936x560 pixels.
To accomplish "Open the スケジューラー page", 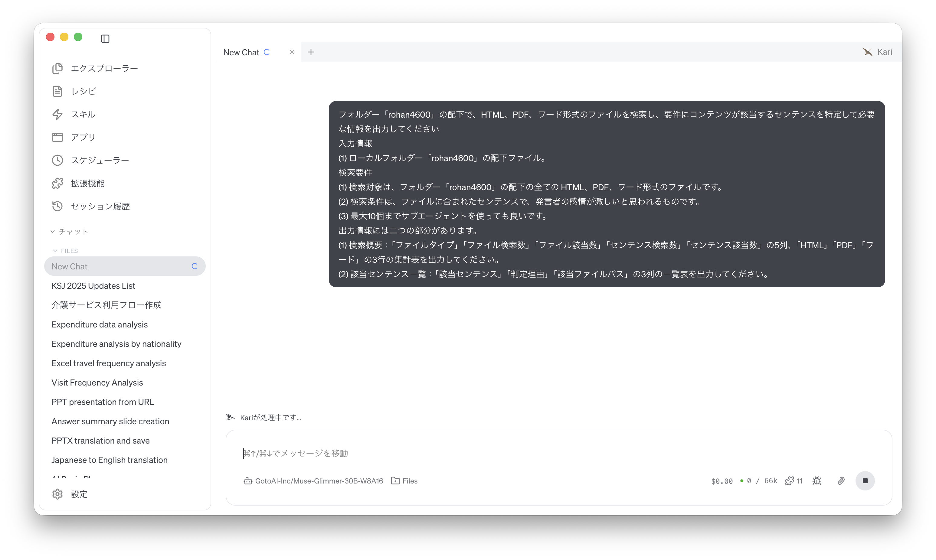I will tap(90, 160).
